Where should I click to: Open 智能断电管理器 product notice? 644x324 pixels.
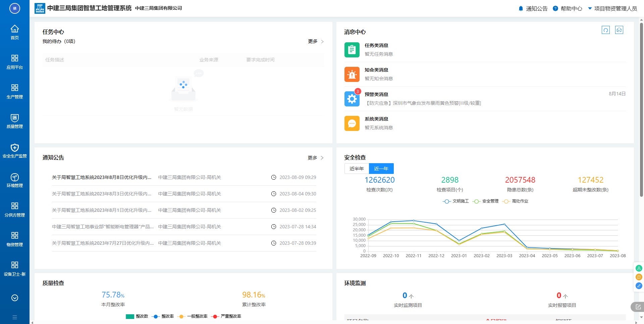pyautogui.click(x=103, y=227)
